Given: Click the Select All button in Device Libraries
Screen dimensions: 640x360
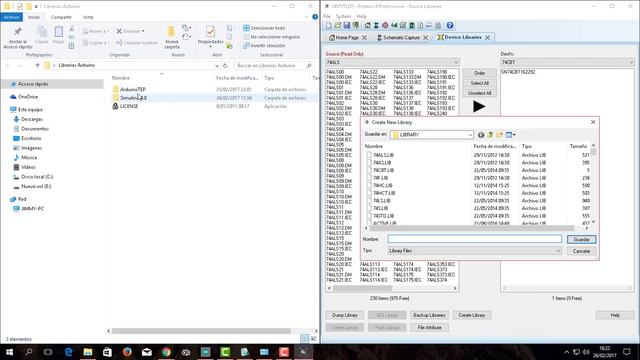Looking at the screenshot, I should coord(480,83).
